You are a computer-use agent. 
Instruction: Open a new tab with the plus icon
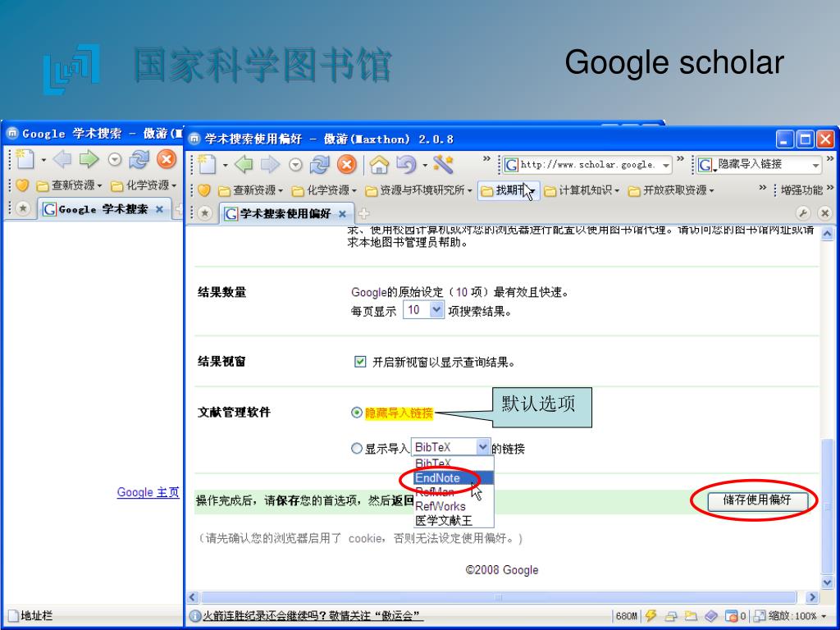363,214
